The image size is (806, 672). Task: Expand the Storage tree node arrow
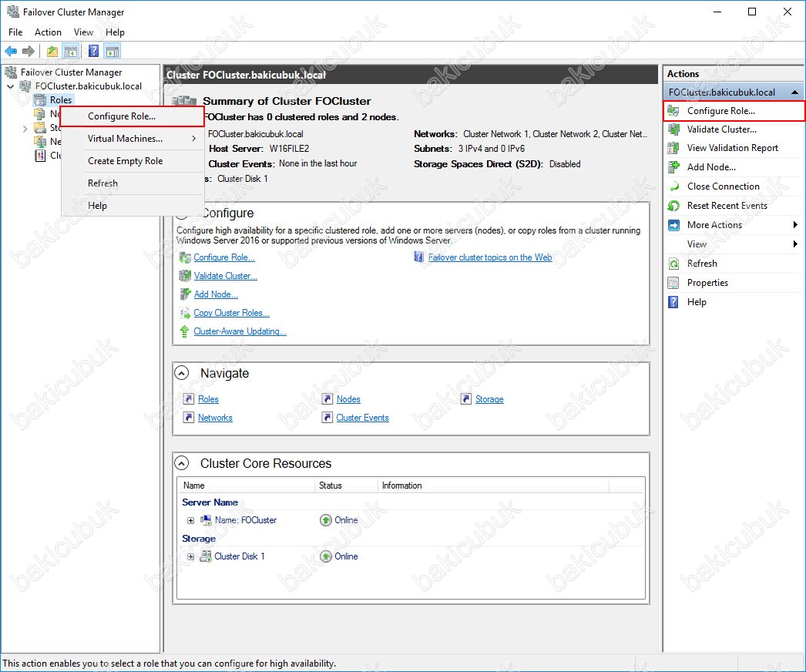25,128
